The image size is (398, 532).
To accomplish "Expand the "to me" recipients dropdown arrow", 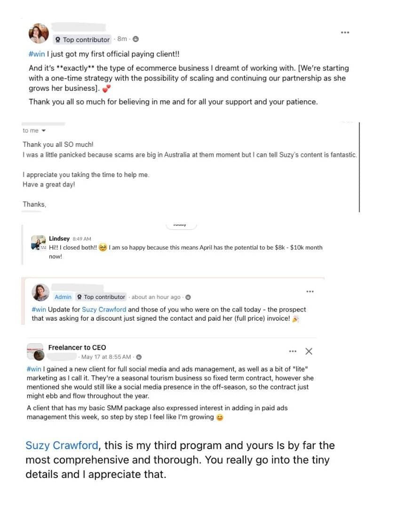I will (x=44, y=131).
